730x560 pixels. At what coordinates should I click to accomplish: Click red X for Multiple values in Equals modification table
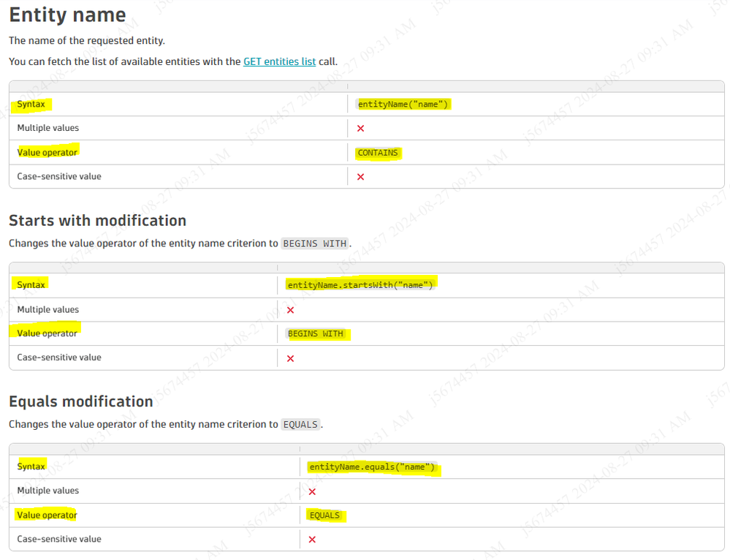312,491
